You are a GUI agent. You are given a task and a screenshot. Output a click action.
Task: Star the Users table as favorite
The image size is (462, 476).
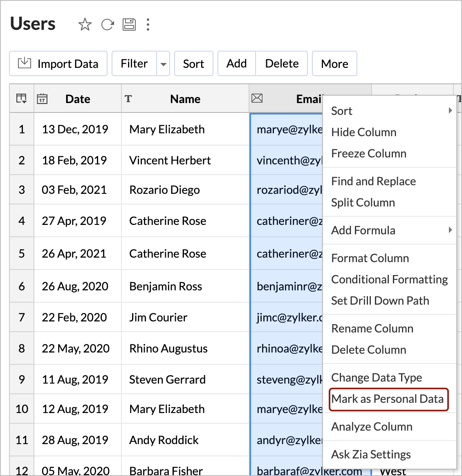85,25
